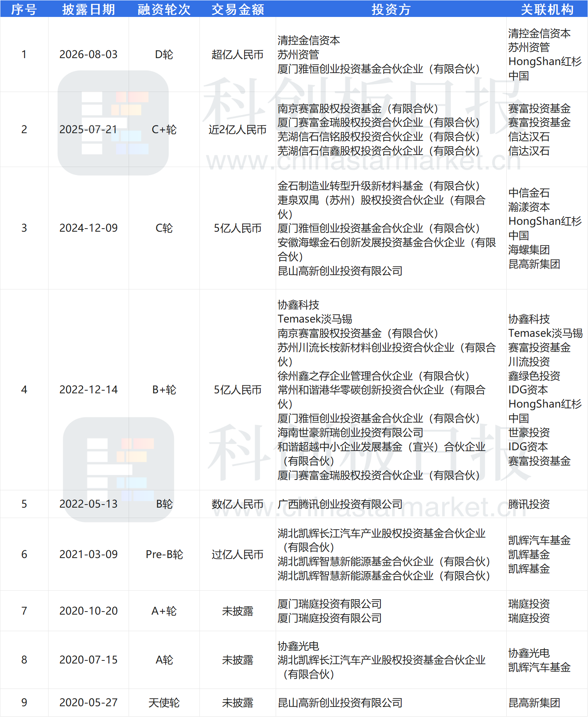Select amount cell 近2亿人民币

(x=238, y=129)
